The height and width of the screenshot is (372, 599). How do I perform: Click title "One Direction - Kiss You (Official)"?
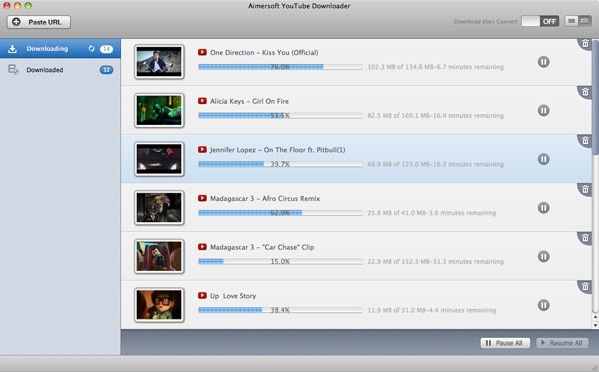tap(264, 52)
